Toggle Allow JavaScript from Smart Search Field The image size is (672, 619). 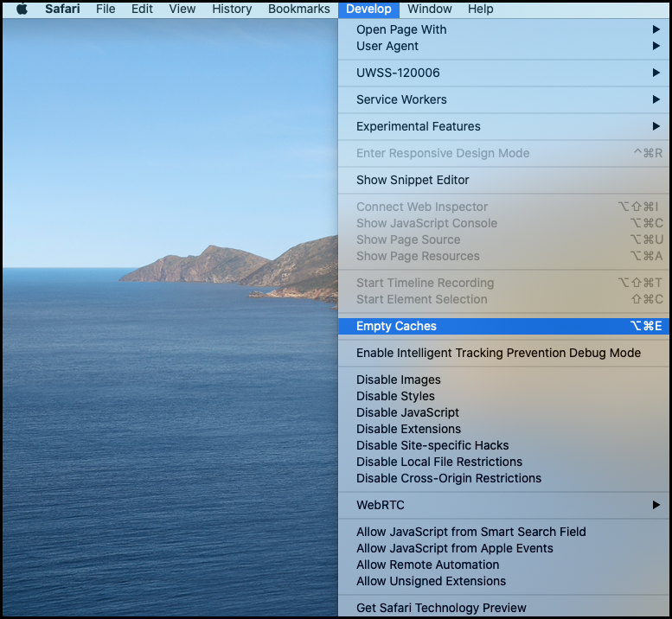click(x=505, y=532)
